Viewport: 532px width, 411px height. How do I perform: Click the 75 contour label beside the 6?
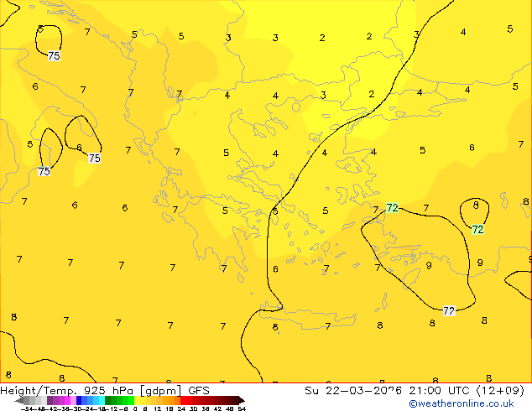pos(94,158)
